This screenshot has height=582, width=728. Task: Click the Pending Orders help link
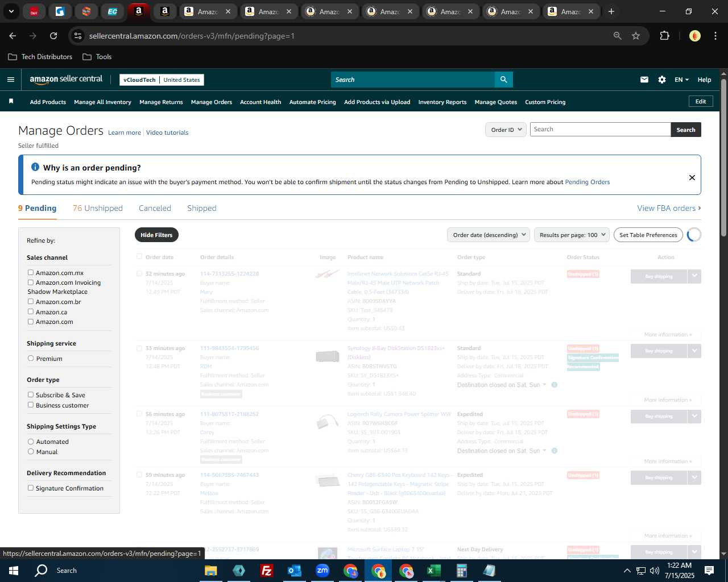pyautogui.click(x=587, y=182)
